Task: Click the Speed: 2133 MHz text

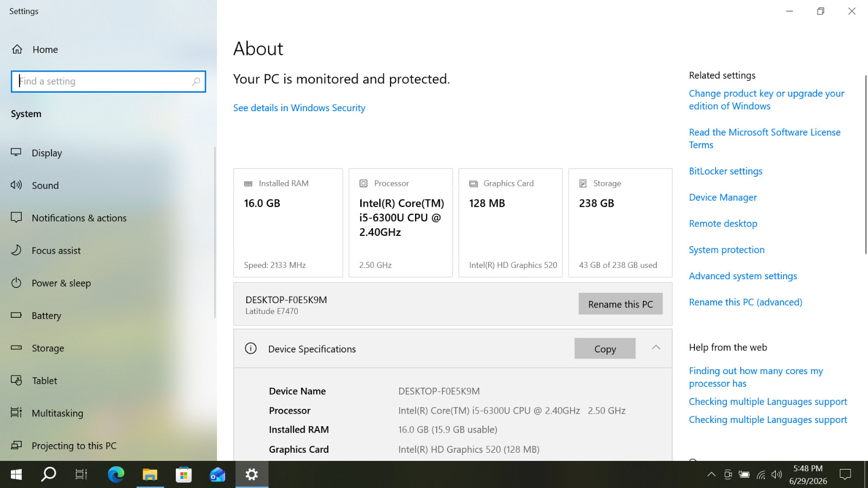Action: click(275, 265)
